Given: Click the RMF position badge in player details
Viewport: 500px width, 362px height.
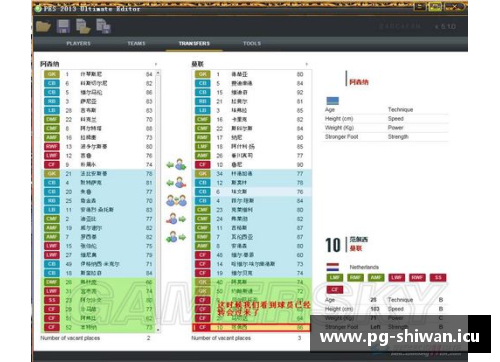Looking at the screenshot, I should [355, 277].
